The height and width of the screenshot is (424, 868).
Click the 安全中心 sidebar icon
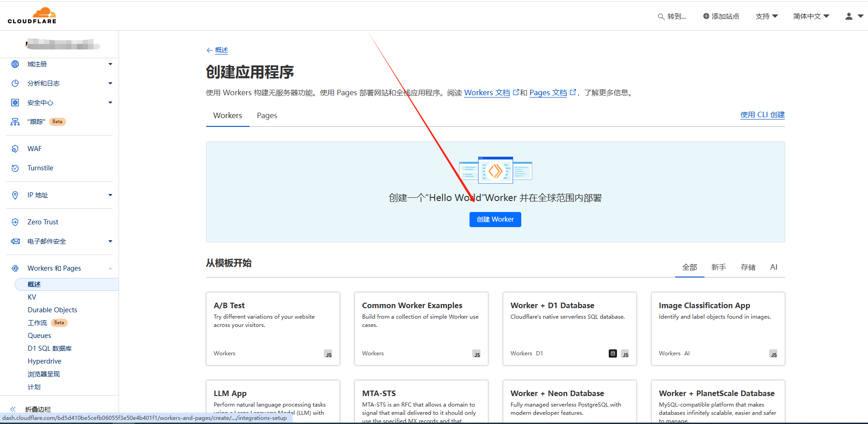point(15,103)
